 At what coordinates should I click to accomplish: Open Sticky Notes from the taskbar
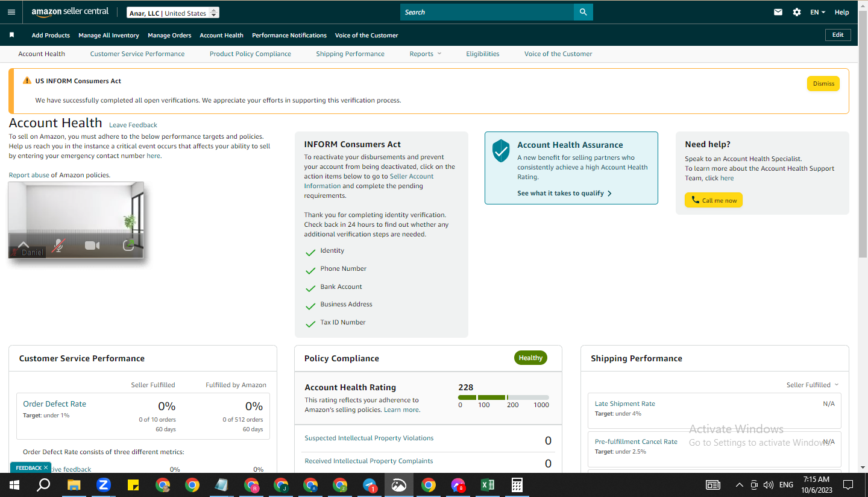[133, 485]
